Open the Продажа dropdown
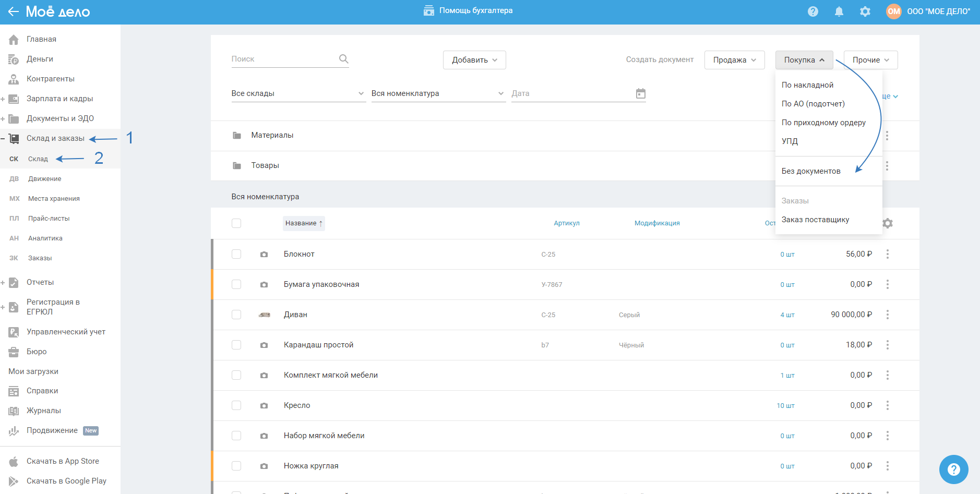980x494 pixels. click(x=734, y=60)
